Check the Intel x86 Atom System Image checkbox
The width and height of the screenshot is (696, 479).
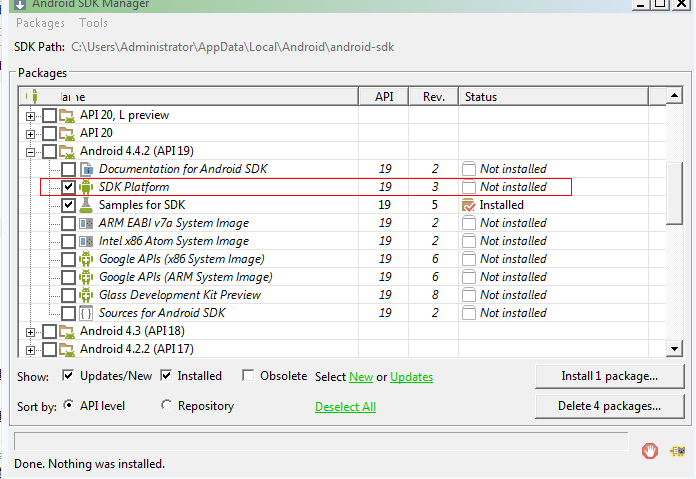[x=68, y=241]
